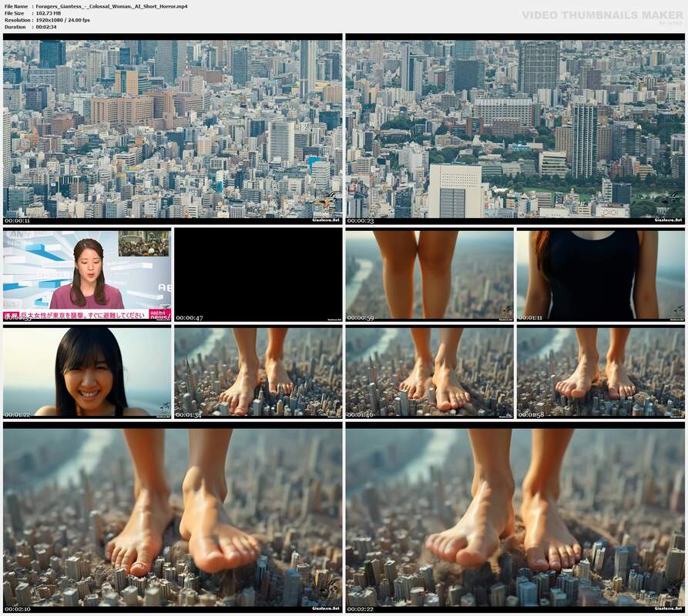The width and height of the screenshot is (688, 616).
Task: Select the large thumbnail at 00:02:22
Action: [x=515, y=517]
